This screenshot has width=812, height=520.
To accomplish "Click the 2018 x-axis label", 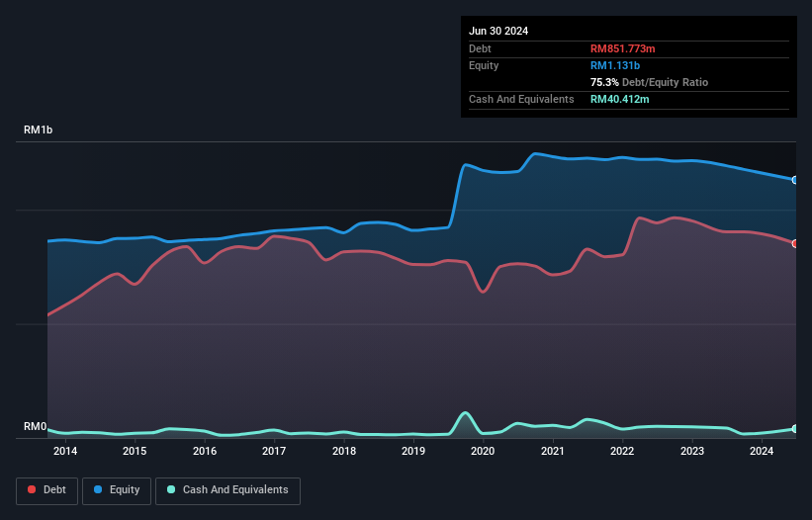I will [x=344, y=451].
